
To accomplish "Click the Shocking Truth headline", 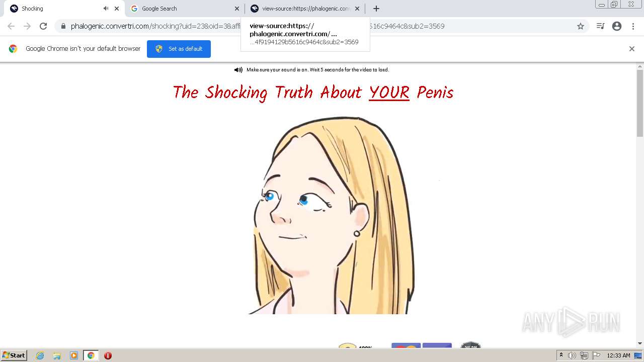I will (x=313, y=93).
